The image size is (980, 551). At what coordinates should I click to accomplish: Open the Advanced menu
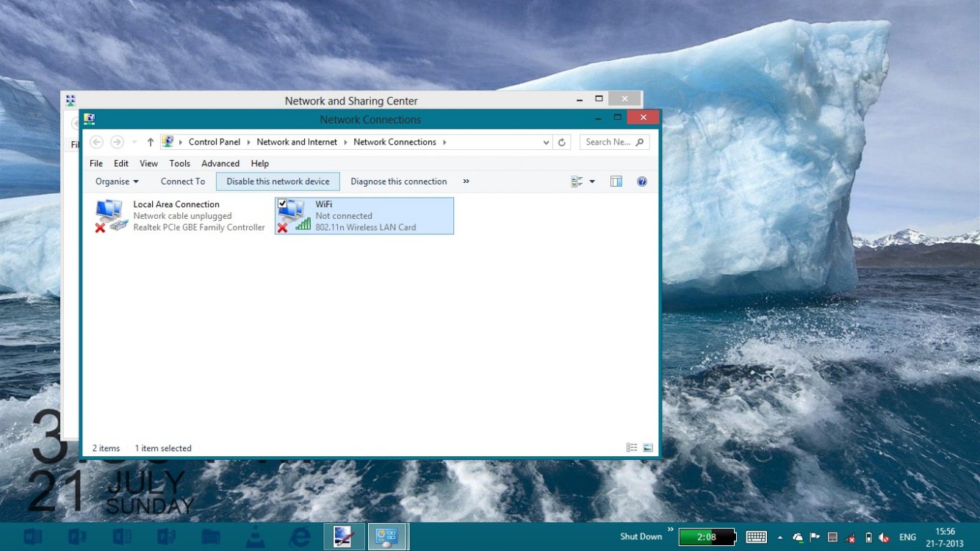(220, 163)
